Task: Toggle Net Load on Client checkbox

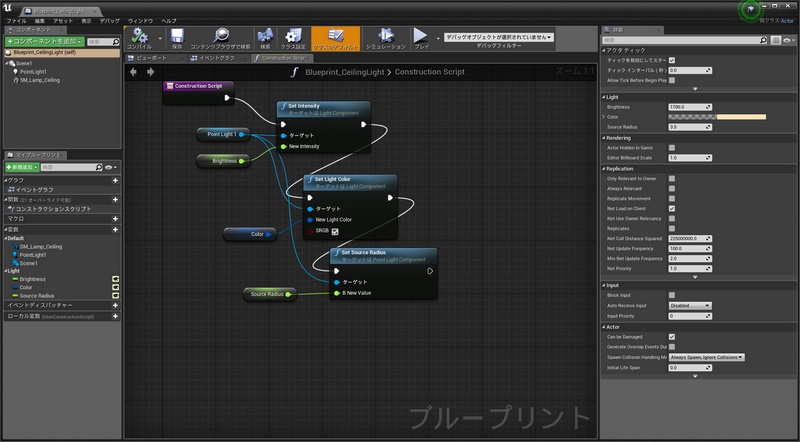Action: point(672,209)
